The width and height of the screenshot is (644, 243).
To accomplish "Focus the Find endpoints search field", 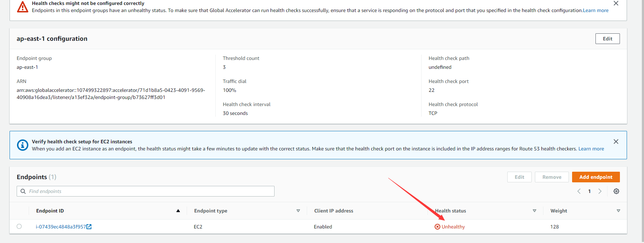I will [x=149, y=191].
